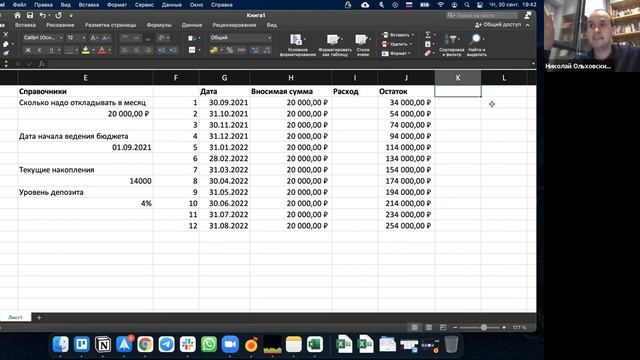Open number format dropdown Общий
The image size is (640, 360).
coord(240,38)
